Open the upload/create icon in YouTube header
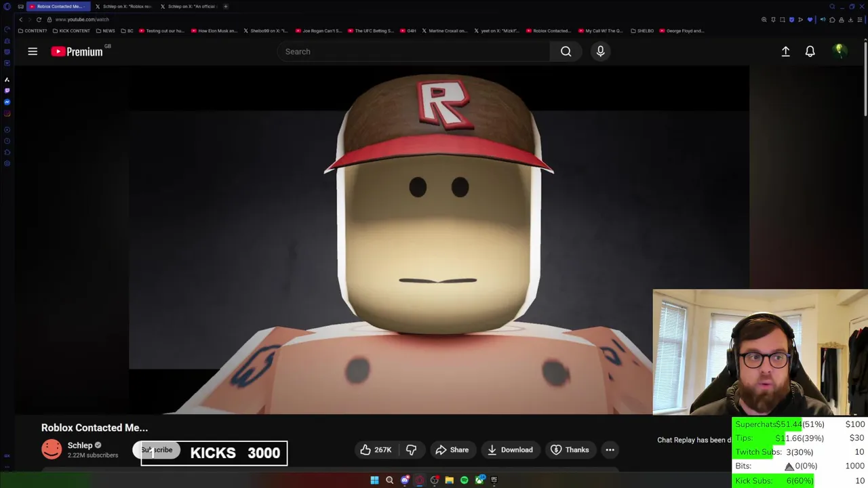Image resolution: width=868 pixels, height=488 pixels. point(785,52)
